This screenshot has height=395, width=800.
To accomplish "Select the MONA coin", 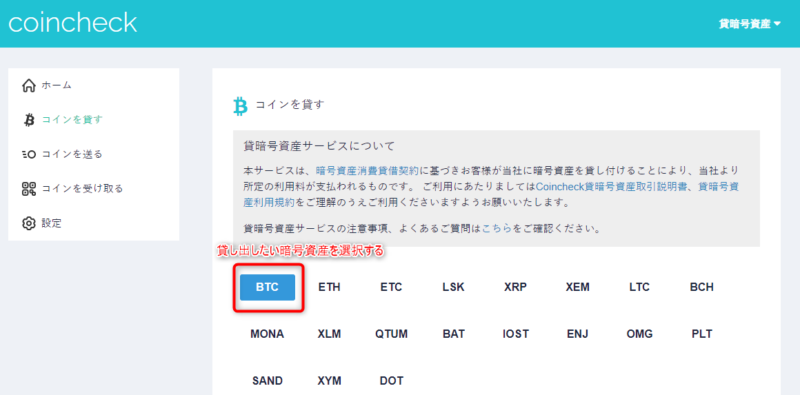I will (267, 334).
